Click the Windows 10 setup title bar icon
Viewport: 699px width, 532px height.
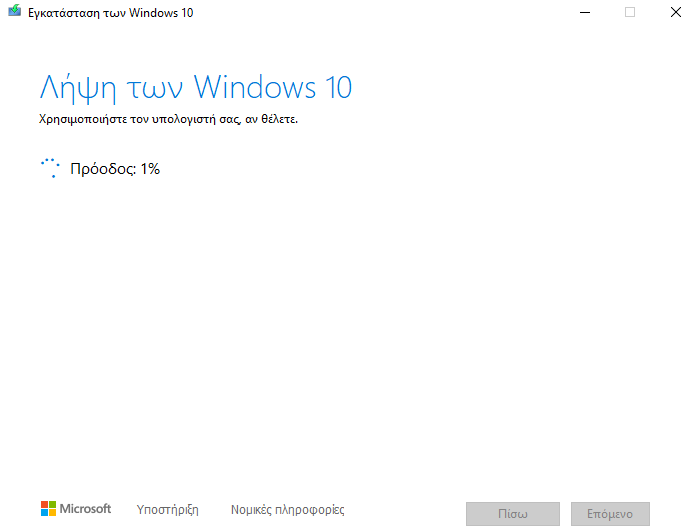pos(15,10)
